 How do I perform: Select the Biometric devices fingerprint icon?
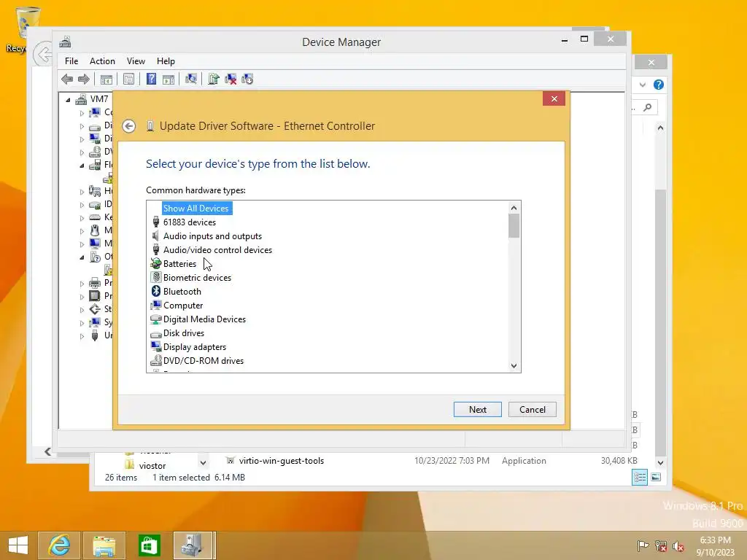(156, 277)
